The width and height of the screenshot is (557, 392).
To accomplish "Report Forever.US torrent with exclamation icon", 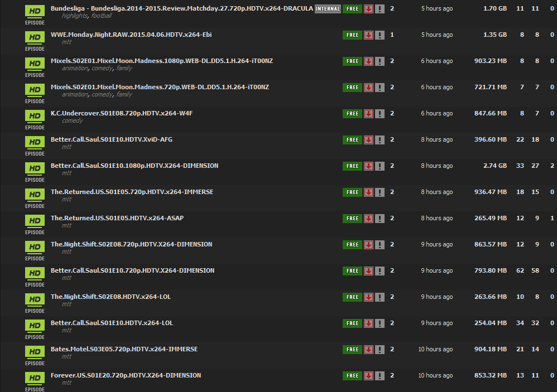I will (380, 376).
